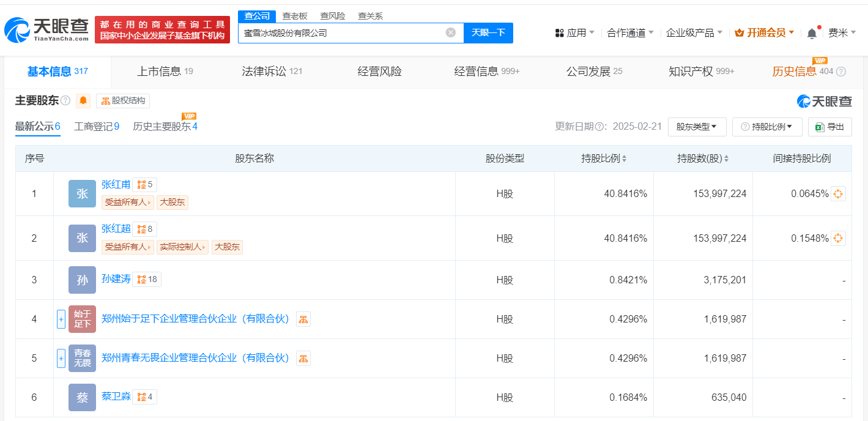
Task: Open equity chart icon for 郑州青春无畏
Action: 303,358
